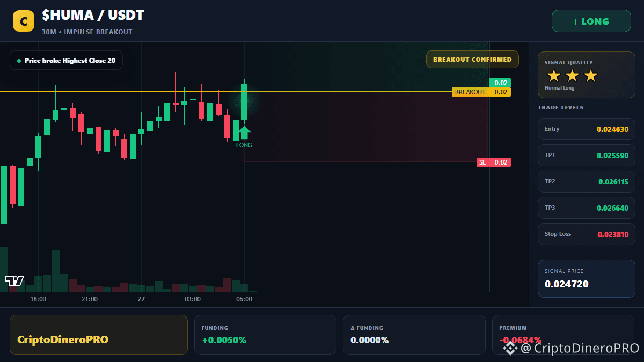The width and height of the screenshot is (644, 362).
Task: Click the 18:00 time axis label
Action: [x=38, y=299]
